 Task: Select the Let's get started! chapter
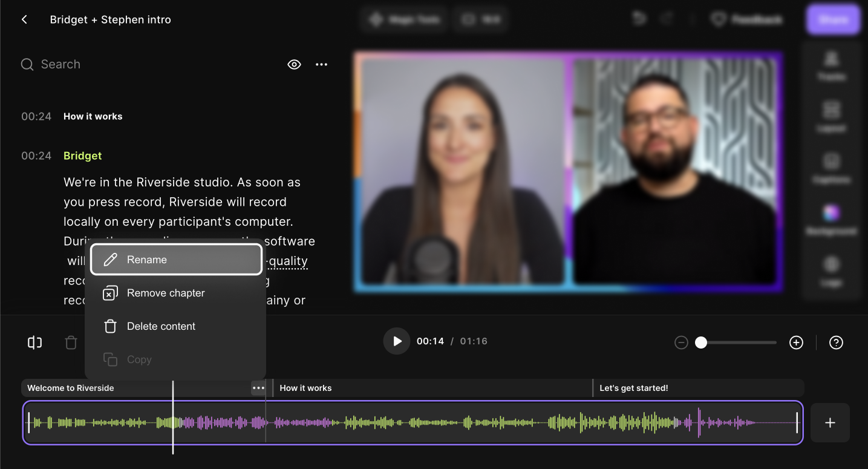(x=634, y=388)
